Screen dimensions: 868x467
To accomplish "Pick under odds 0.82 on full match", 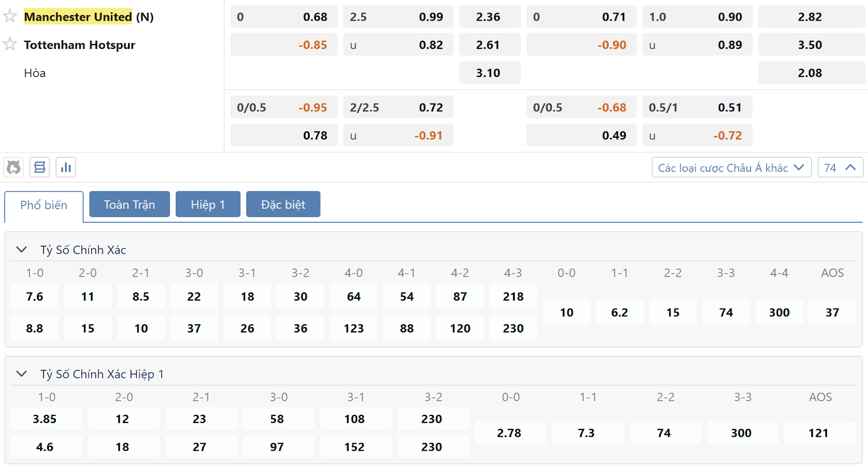I will click(x=398, y=45).
